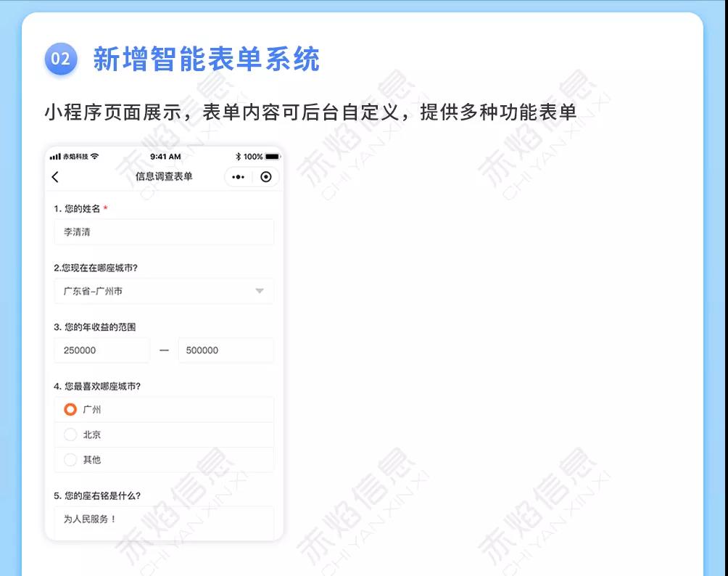
Task: Click the 赤焰科技 carrier name in status bar
Action: [x=75, y=157]
